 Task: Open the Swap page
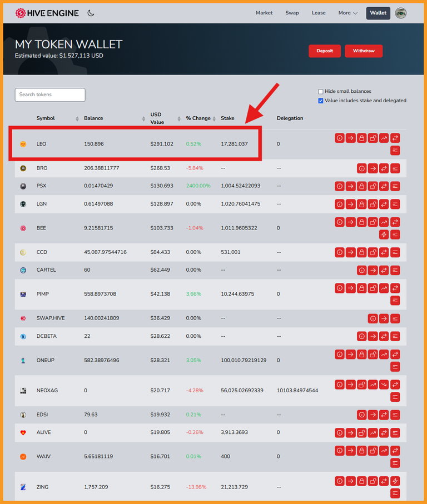[x=292, y=13]
